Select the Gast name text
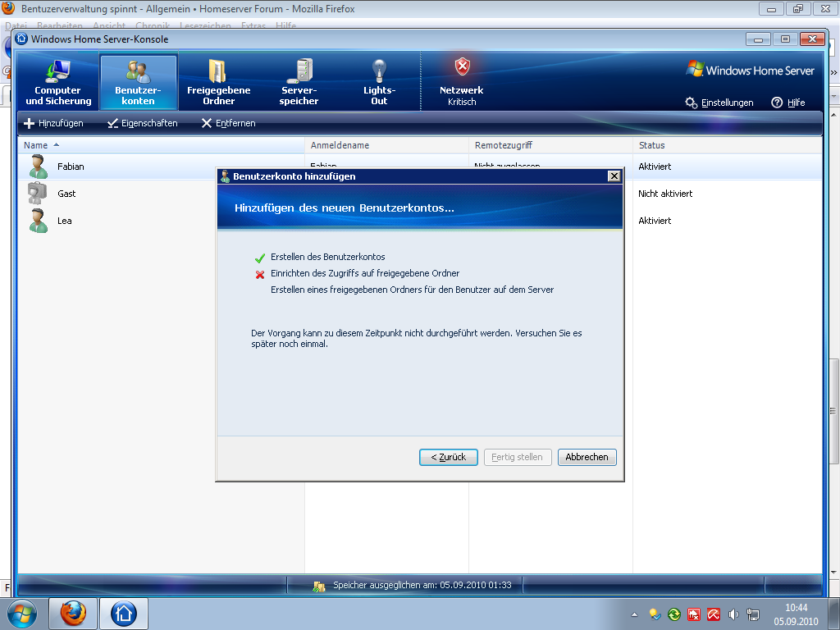The height and width of the screenshot is (630, 840). pyautogui.click(x=66, y=194)
